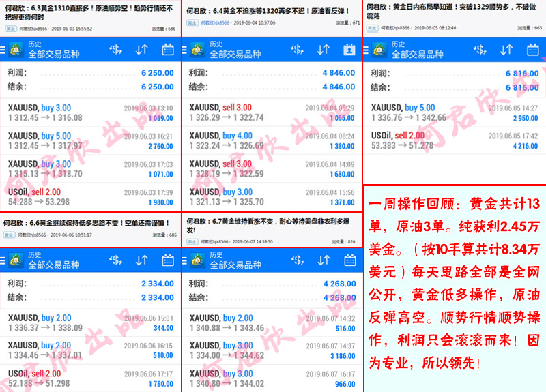The height and width of the screenshot is (392, 546).
Task: Click sort arrows icon in 6 250.00 profit panel
Action: 142,50
